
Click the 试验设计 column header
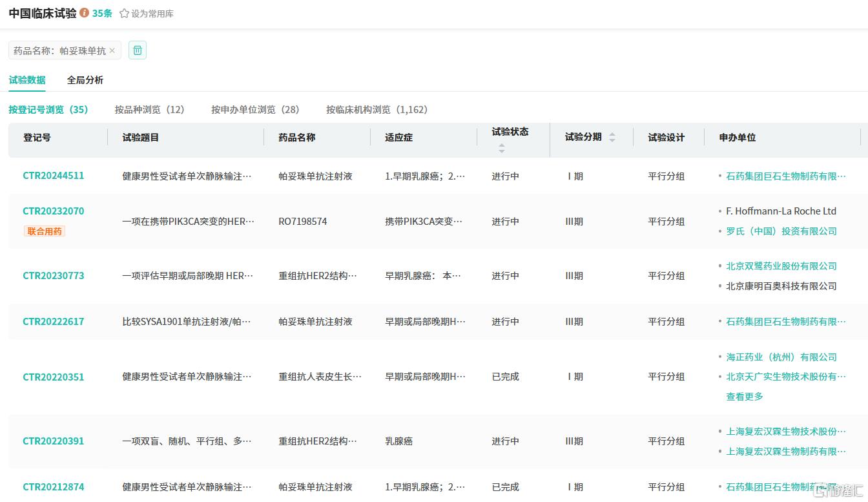(x=666, y=138)
